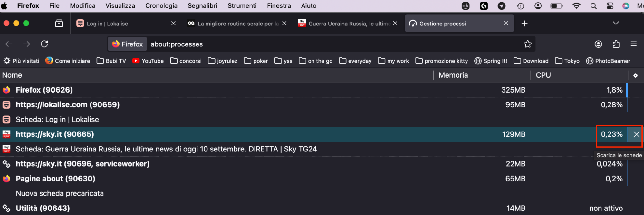Open the PhotoBeamer bookmark

[608, 61]
